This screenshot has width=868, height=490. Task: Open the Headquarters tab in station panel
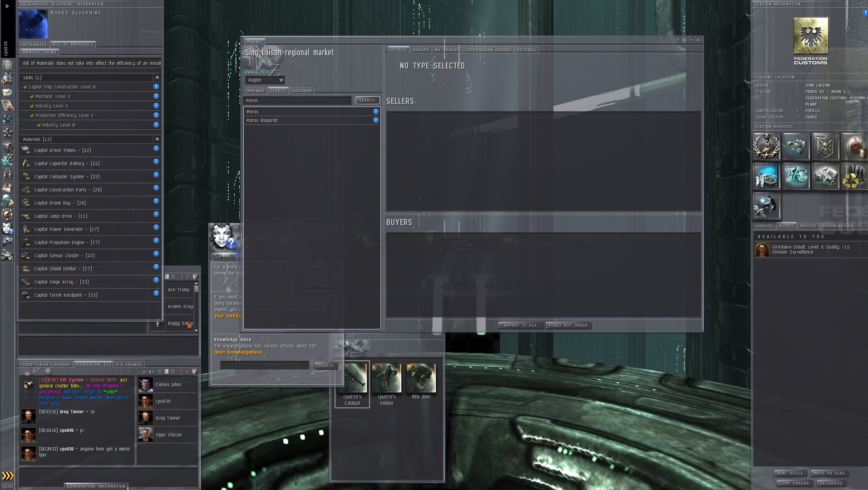coord(838,226)
